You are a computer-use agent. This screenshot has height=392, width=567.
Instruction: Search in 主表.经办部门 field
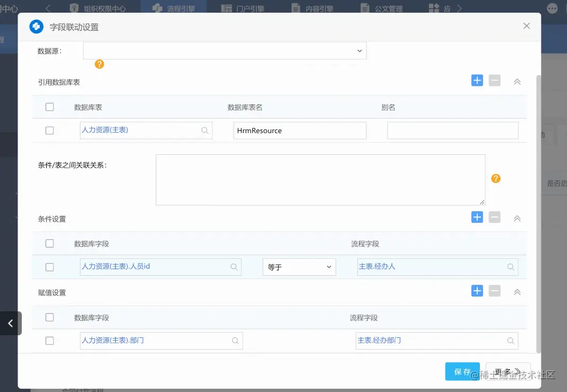coord(511,341)
